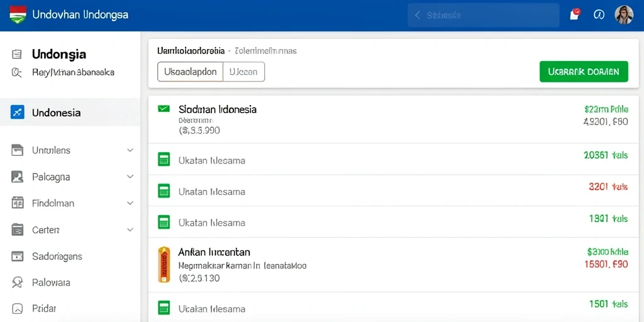Image resolution: width=644 pixels, height=322 pixels.
Task: Open the user profile avatar
Action: (624, 15)
